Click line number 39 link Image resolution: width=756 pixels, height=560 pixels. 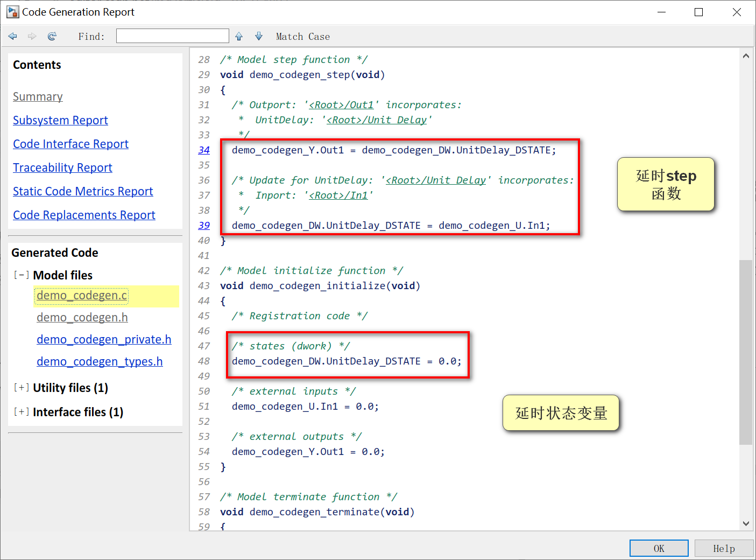point(204,226)
